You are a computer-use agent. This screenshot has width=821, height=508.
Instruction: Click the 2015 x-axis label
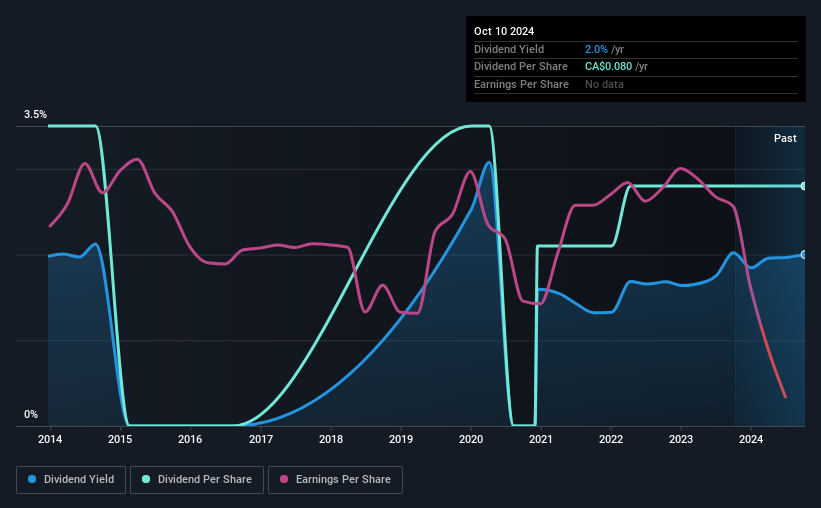(x=120, y=439)
